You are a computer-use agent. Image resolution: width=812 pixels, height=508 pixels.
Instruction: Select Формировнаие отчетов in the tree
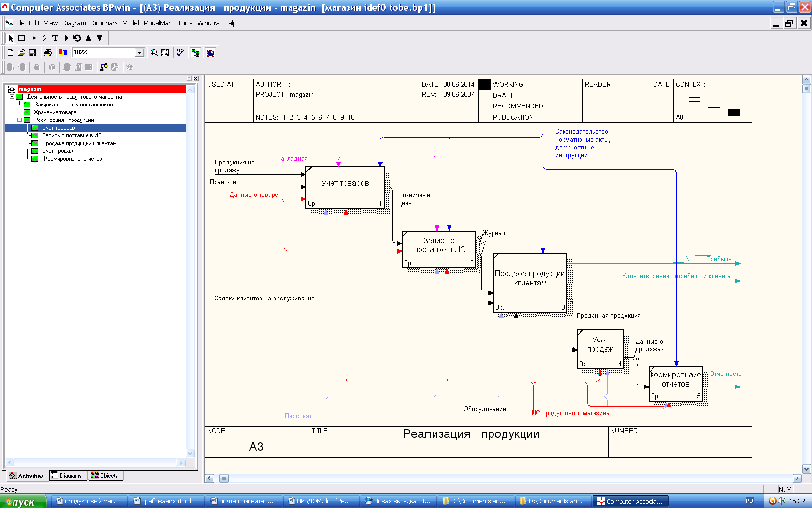tap(72, 159)
